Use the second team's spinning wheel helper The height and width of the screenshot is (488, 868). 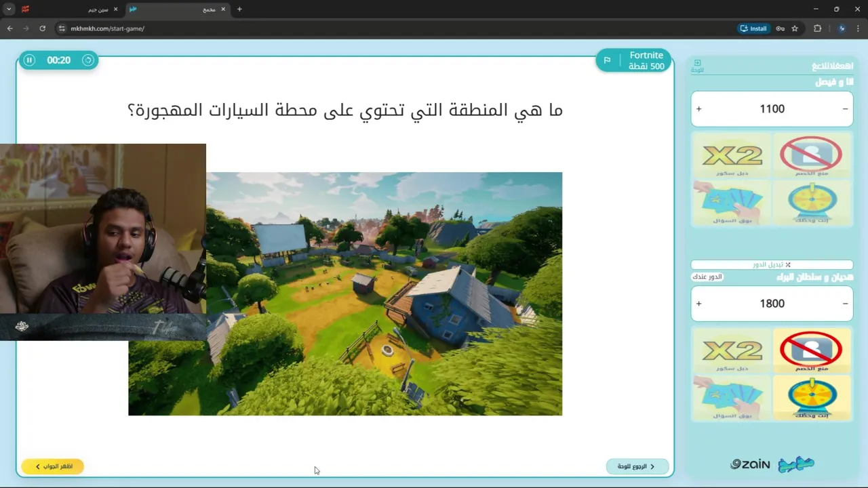[x=811, y=398]
